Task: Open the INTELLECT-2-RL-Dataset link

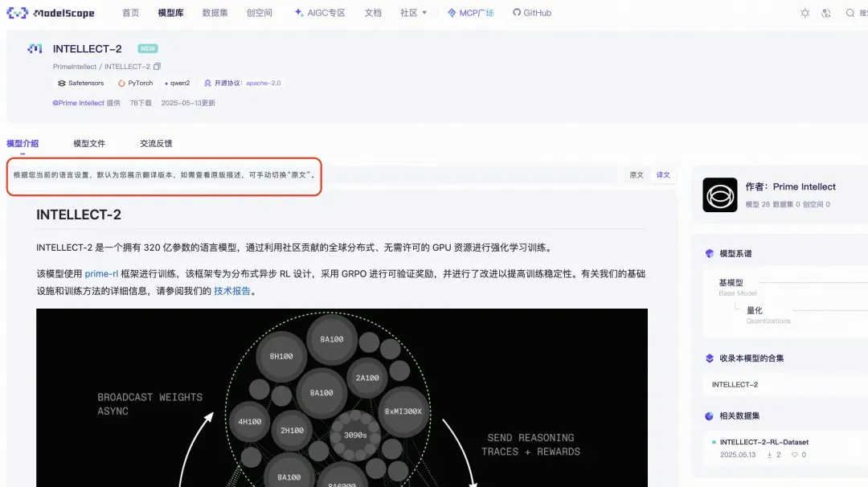Action: [764, 442]
